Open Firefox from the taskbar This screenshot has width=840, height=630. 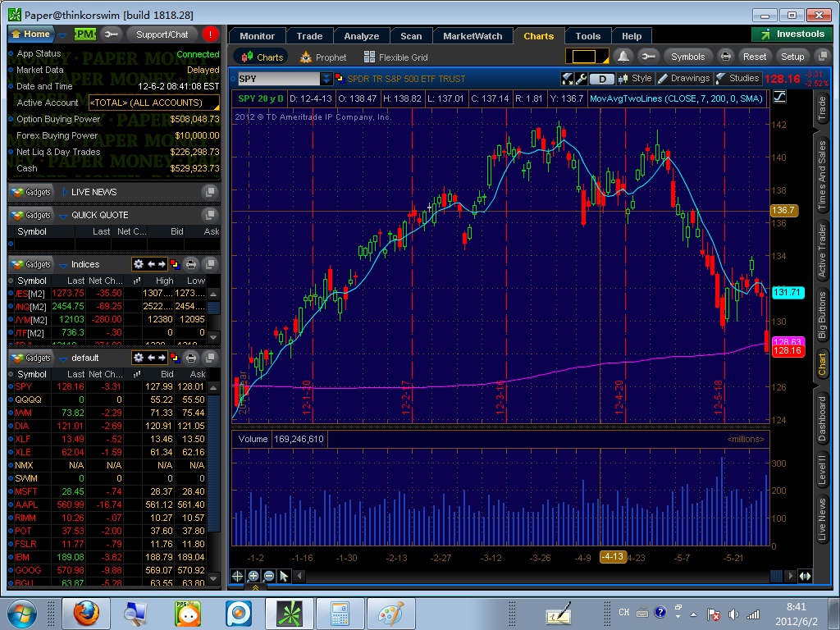point(85,614)
